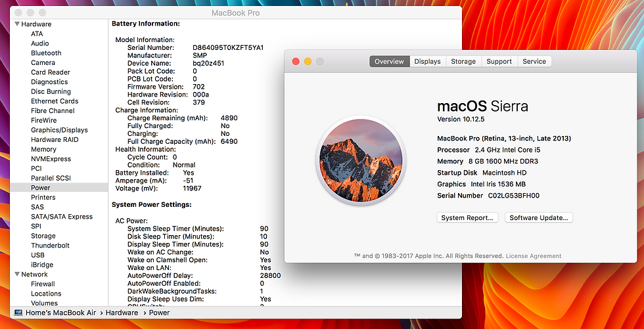Select SPI in the sidebar
The image size is (644, 329).
pyautogui.click(x=36, y=226)
